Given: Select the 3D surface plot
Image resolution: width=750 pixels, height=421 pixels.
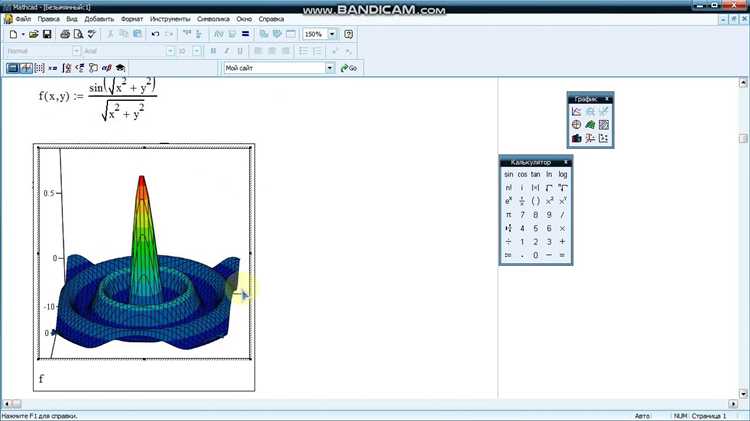Looking at the screenshot, I should [x=144, y=253].
